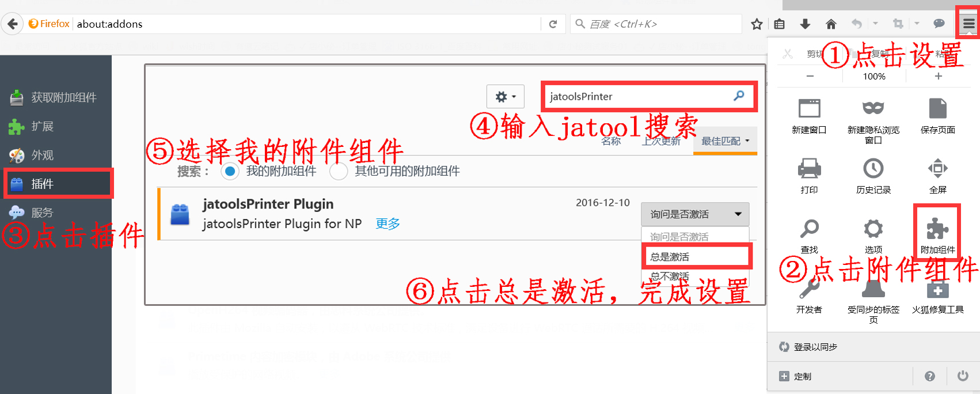The width and height of the screenshot is (980, 394).
Task: Open options (选项) gear
Action: pos(873,236)
